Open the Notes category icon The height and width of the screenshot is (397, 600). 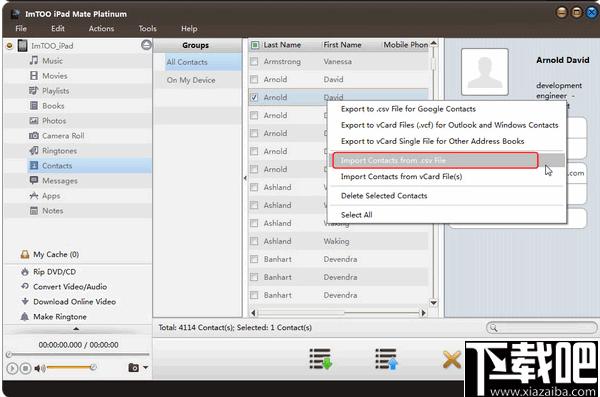click(34, 211)
